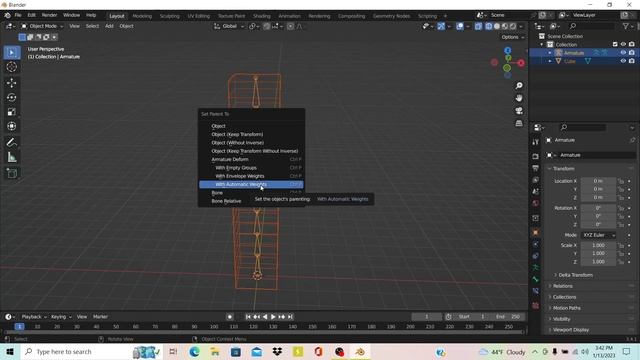Viewport: 640px width, 360px height.
Task: Choose Armature Deform parenting option
Action: (251, 159)
